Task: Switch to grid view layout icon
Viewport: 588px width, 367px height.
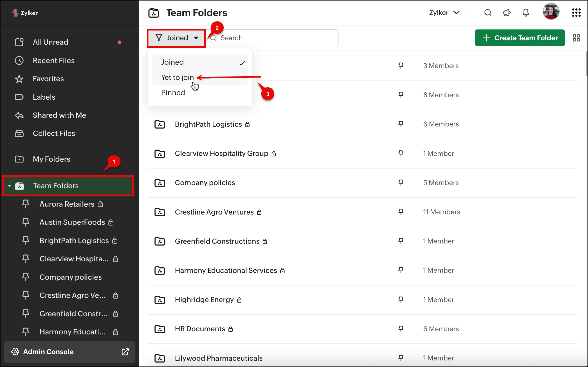Action: tap(576, 38)
